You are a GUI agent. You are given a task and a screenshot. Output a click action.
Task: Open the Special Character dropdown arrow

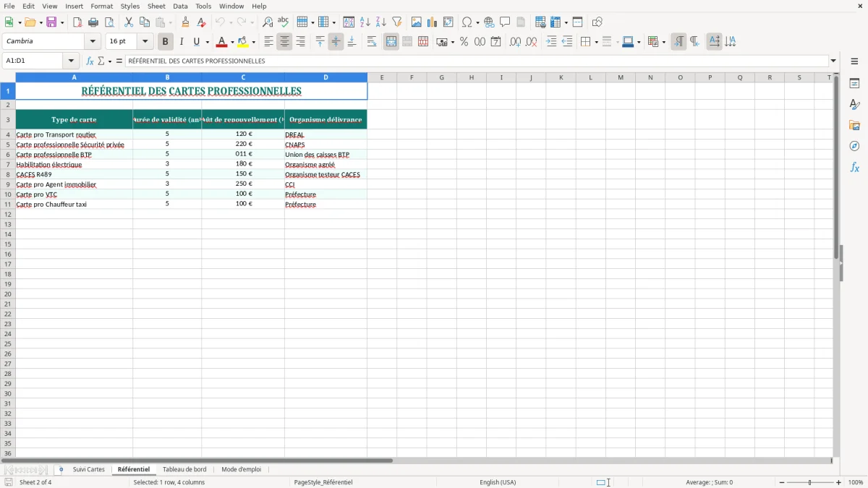tap(478, 22)
